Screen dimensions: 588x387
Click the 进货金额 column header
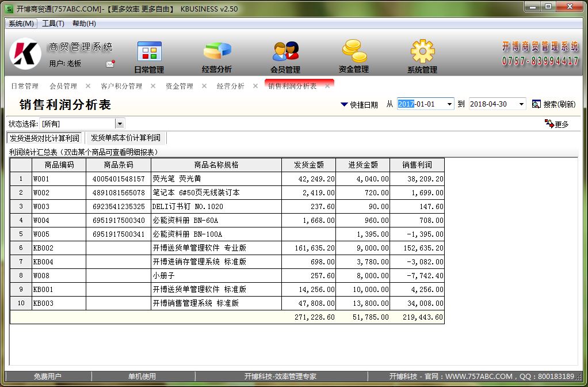363,165
